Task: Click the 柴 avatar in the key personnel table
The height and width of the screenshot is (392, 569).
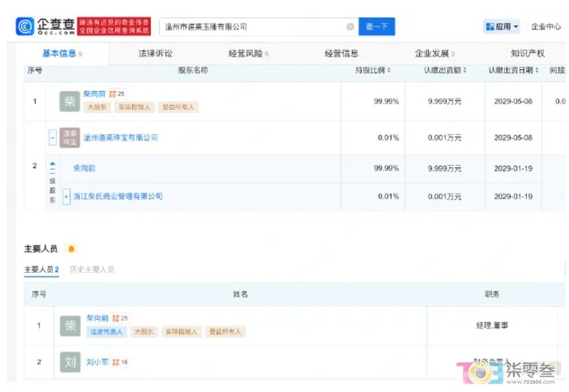Action: coord(69,325)
